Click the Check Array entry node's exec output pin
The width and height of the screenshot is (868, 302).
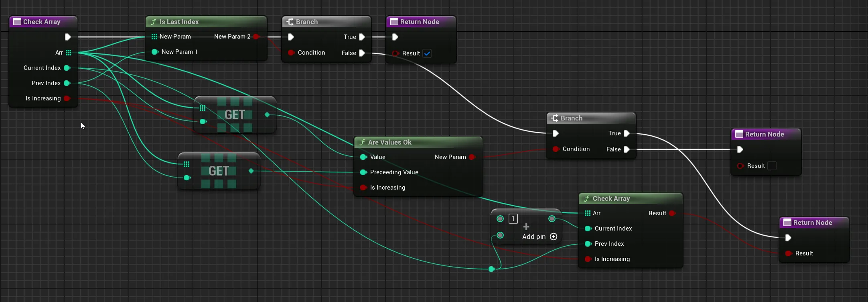(x=68, y=37)
